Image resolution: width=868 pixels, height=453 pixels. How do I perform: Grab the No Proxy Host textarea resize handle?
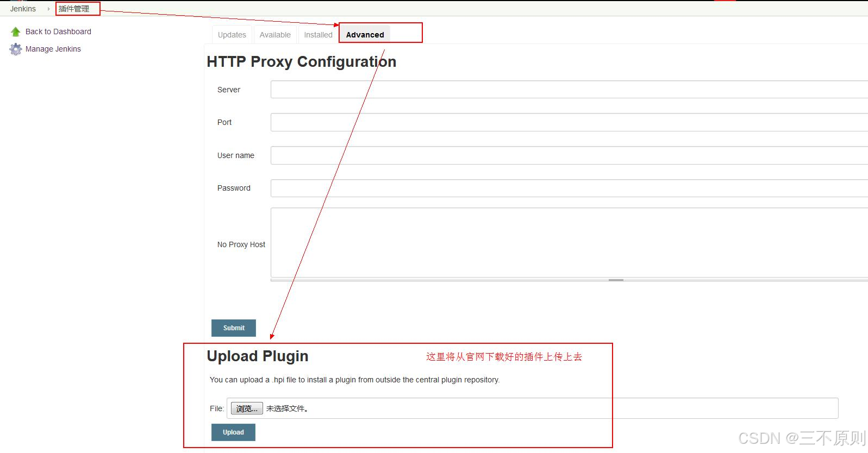point(616,280)
